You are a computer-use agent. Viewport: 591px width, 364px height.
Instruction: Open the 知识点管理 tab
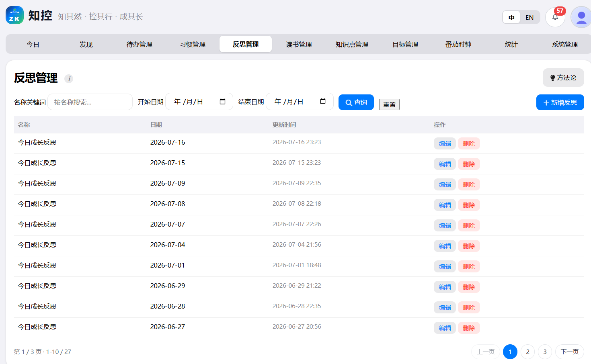[x=352, y=44]
